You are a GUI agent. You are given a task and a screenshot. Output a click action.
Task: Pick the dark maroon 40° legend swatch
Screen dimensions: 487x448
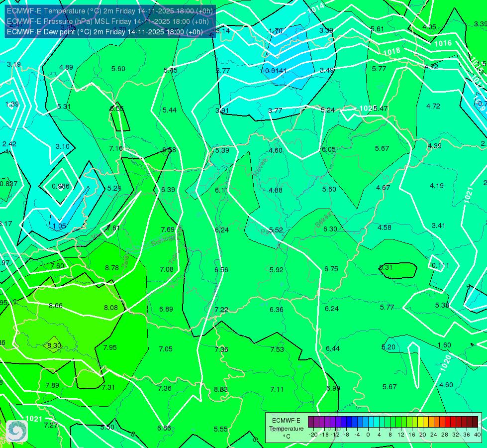coord(475,422)
